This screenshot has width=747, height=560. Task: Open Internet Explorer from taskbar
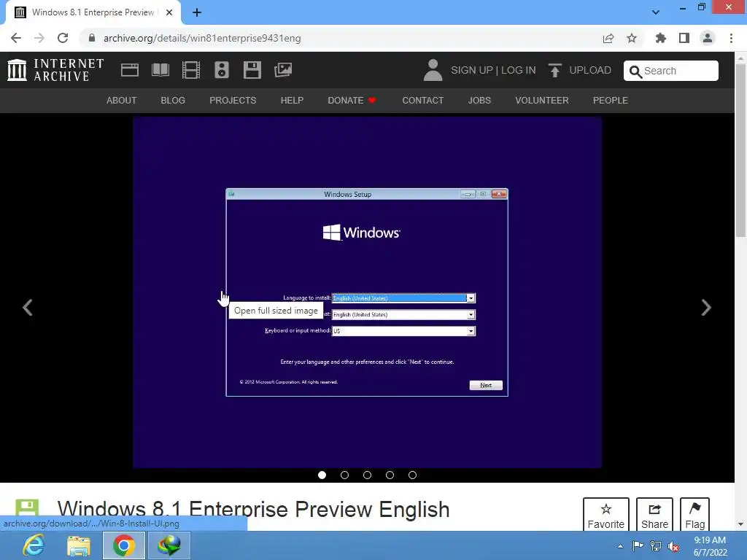(34, 545)
